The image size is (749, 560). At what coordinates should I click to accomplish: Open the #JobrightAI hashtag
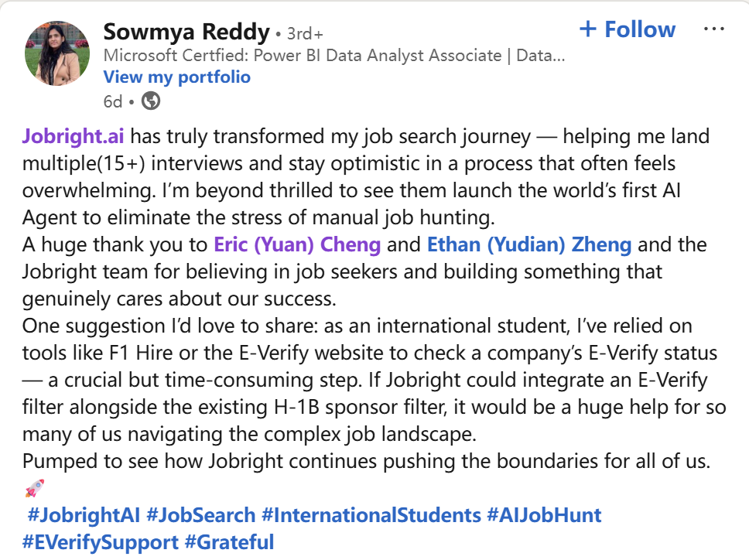tap(84, 515)
